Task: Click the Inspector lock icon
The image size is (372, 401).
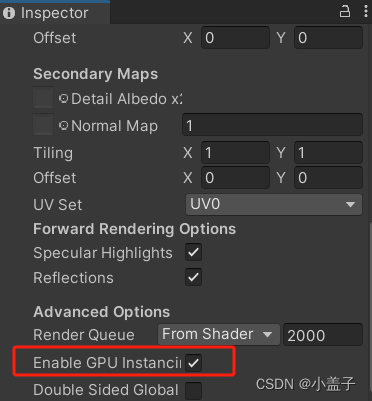Action: [345, 12]
